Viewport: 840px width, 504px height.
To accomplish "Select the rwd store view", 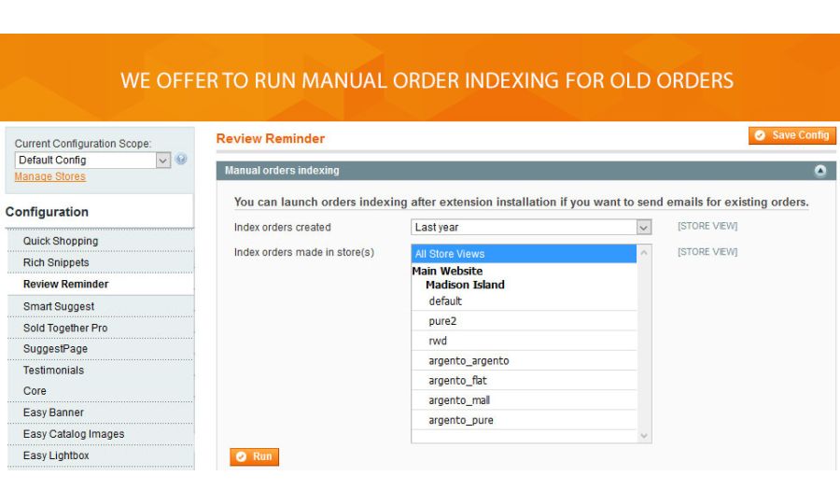I will pyautogui.click(x=438, y=341).
